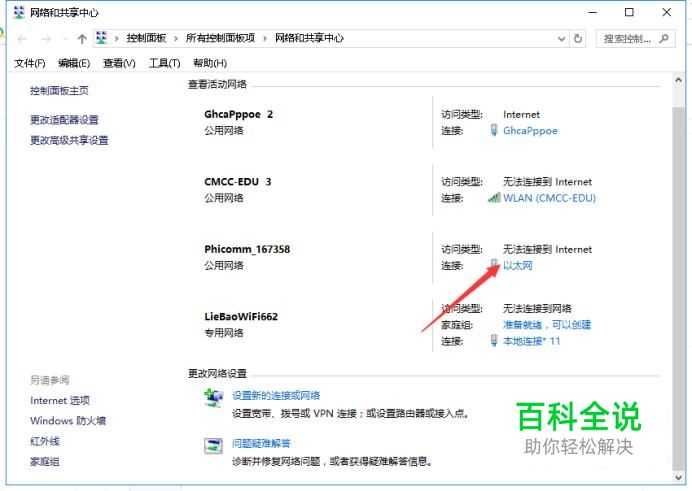Click the 以太网 adapter icon
The image size is (692, 491).
point(494,264)
